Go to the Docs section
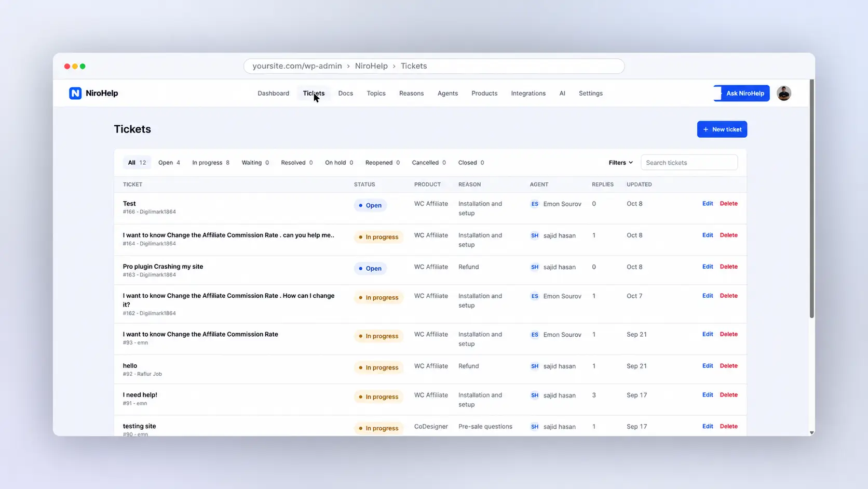 click(345, 94)
